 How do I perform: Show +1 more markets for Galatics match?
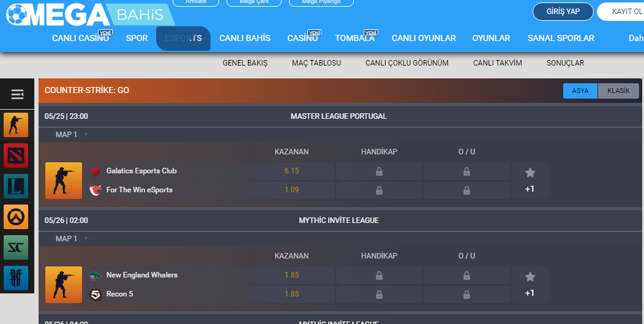click(530, 189)
